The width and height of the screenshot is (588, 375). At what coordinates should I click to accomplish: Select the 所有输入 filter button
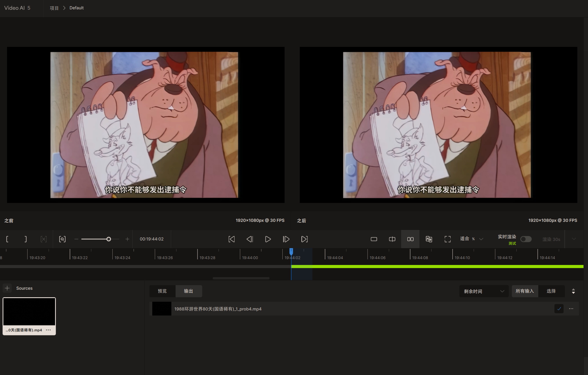coord(525,291)
